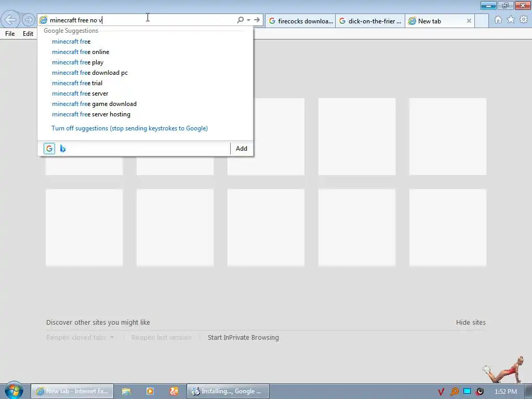Click Reopen last session link

click(162, 338)
